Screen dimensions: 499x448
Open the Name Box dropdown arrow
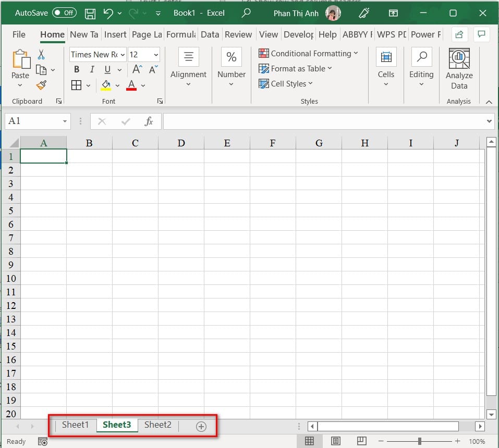65,121
